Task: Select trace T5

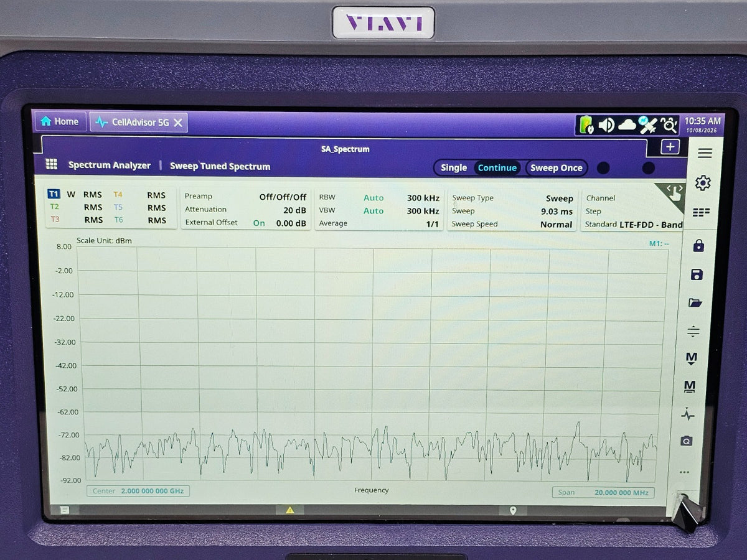Action: pos(118,207)
